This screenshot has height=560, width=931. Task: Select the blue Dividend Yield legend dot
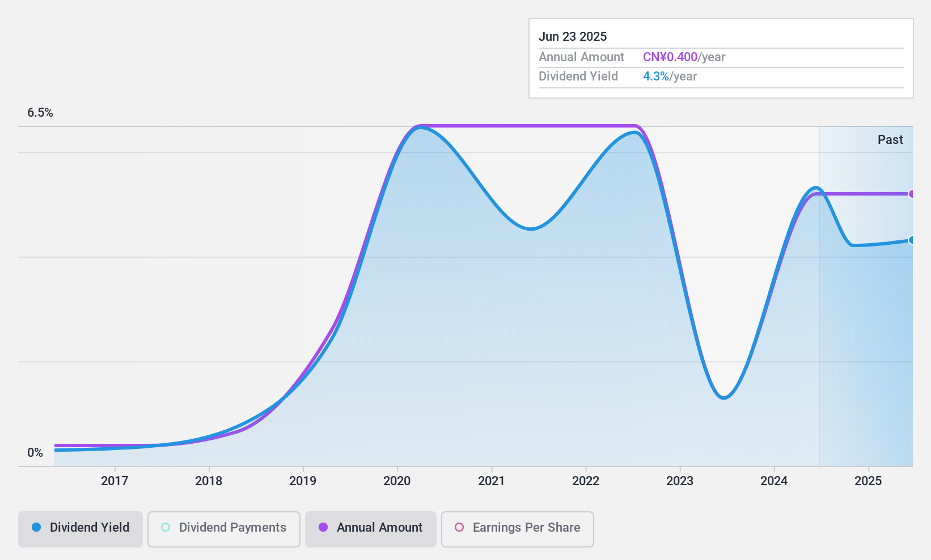pyautogui.click(x=37, y=528)
